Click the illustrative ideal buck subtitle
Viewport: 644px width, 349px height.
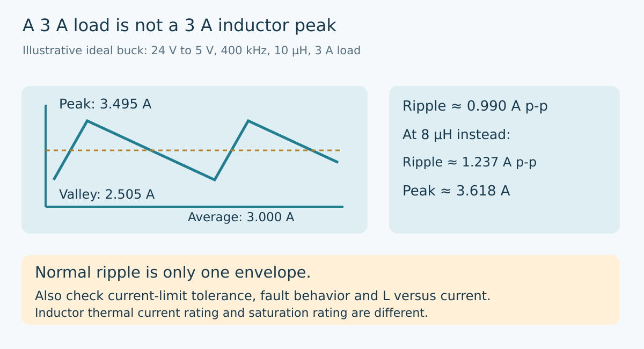(192, 51)
